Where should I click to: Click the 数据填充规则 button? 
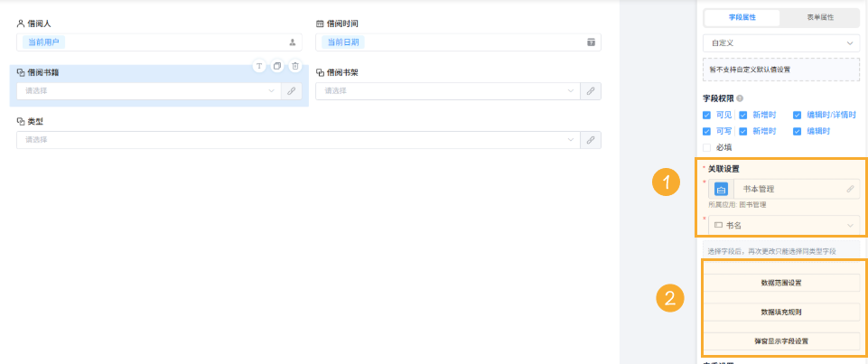click(x=781, y=312)
